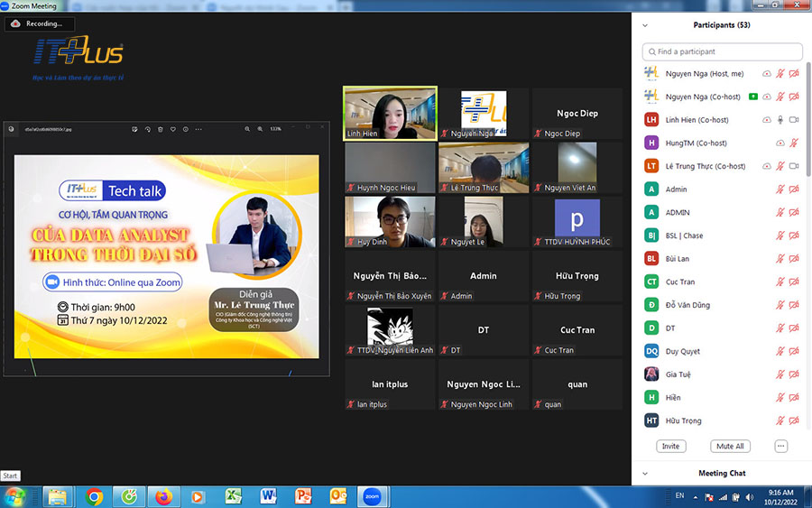
Task: Open the more options button beside Mute All
Action: (x=781, y=446)
